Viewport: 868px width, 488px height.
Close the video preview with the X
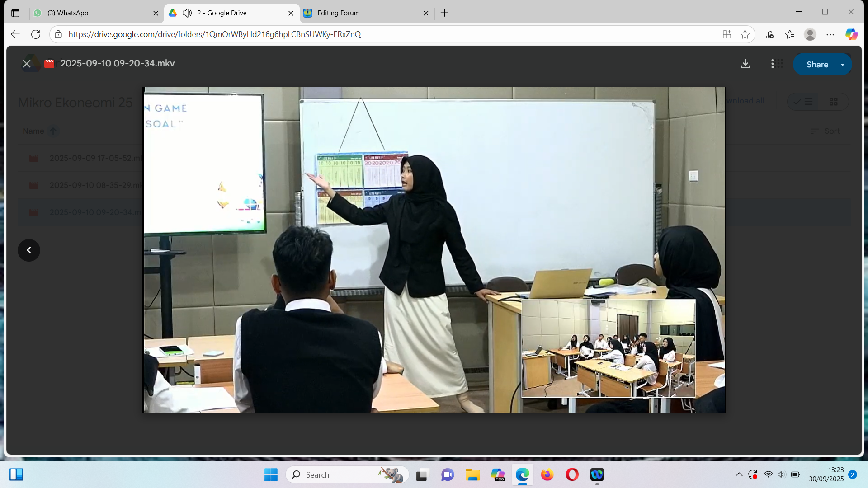point(27,64)
